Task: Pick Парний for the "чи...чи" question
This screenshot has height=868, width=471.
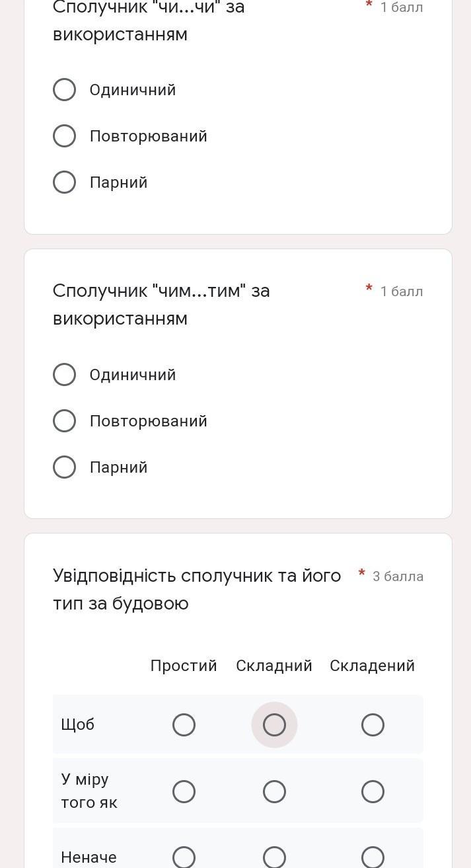Action: click(64, 182)
